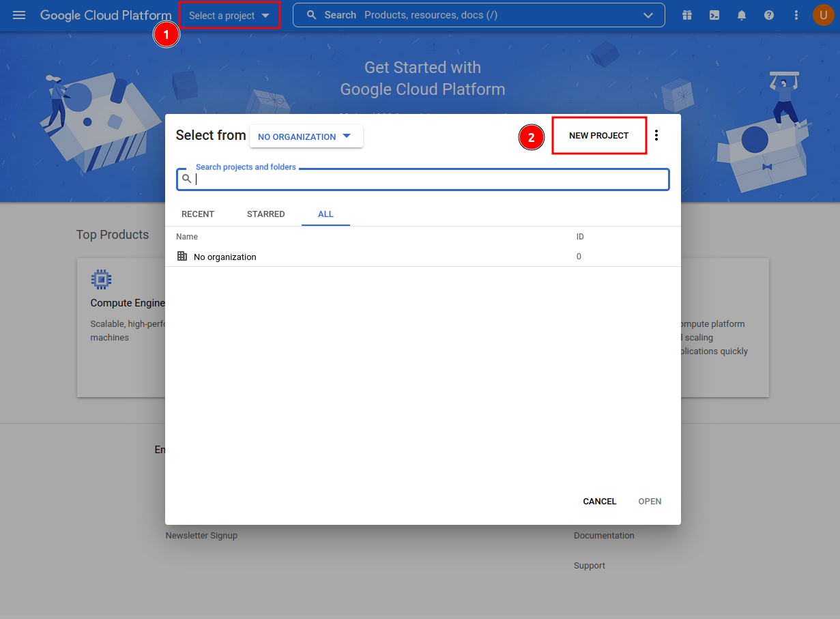Click the CANCEL button
The width and height of the screenshot is (840, 619).
pyautogui.click(x=600, y=502)
